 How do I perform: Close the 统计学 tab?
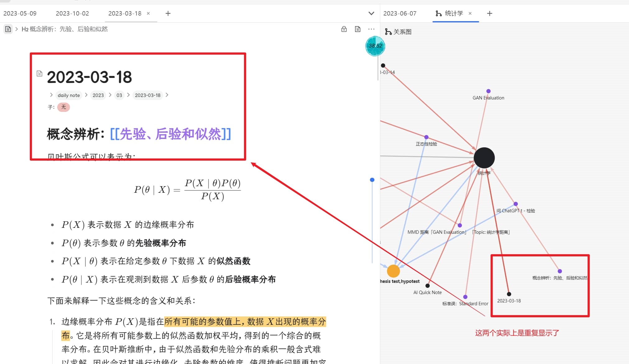(x=470, y=13)
